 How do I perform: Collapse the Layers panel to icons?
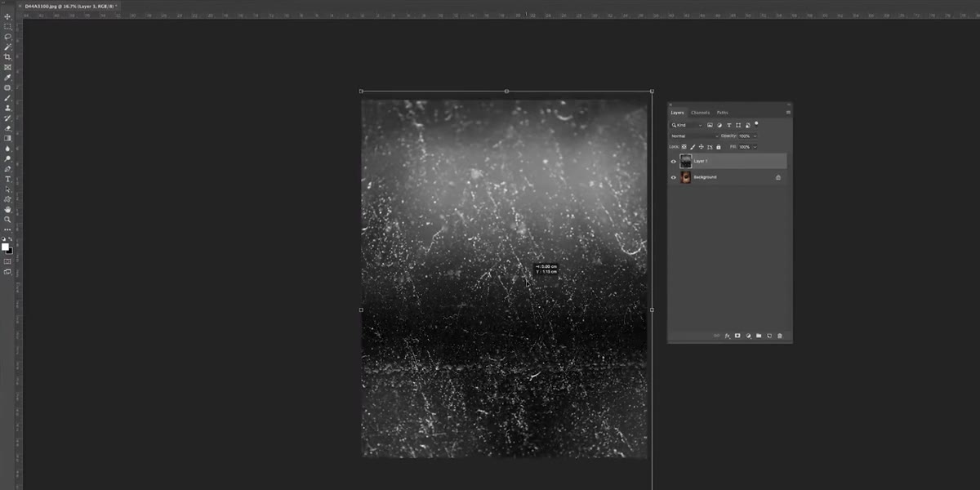click(x=789, y=105)
